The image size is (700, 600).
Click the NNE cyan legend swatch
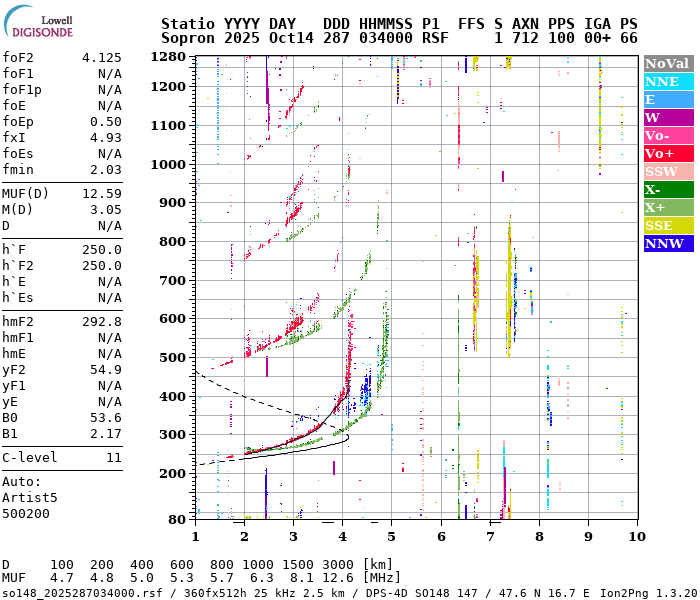[668, 81]
